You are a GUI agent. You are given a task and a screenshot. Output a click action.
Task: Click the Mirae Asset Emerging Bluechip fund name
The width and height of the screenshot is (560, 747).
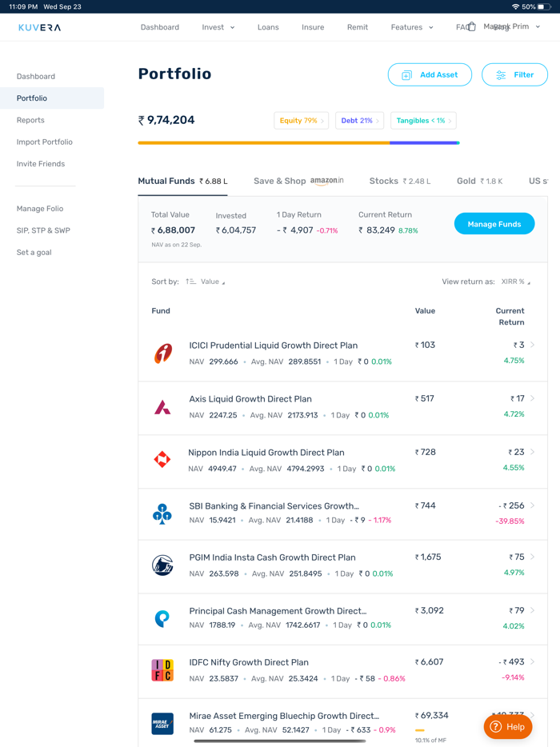(x=284, y=716)
